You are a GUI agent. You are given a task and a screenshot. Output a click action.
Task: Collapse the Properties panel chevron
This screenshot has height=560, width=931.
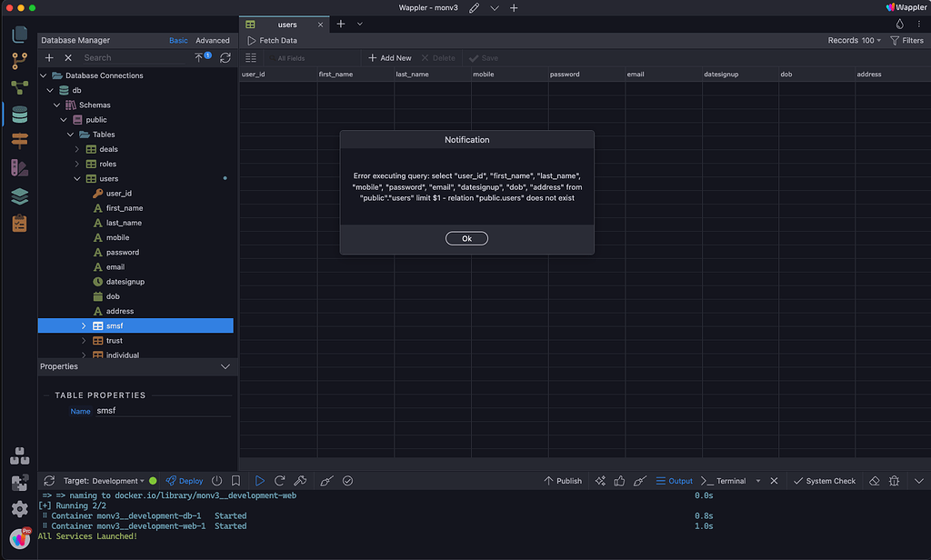[x=225, y=366]
